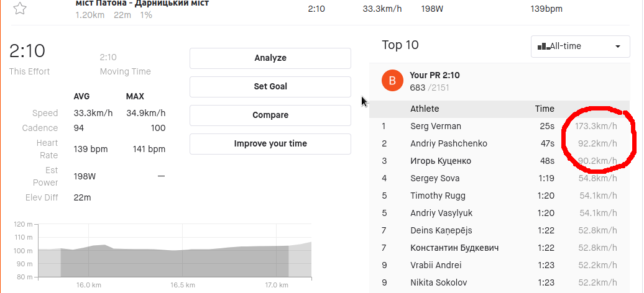Click the segment title міст Патона - Дарницький міст
This screenshot has width=644, height=293.
142,3
